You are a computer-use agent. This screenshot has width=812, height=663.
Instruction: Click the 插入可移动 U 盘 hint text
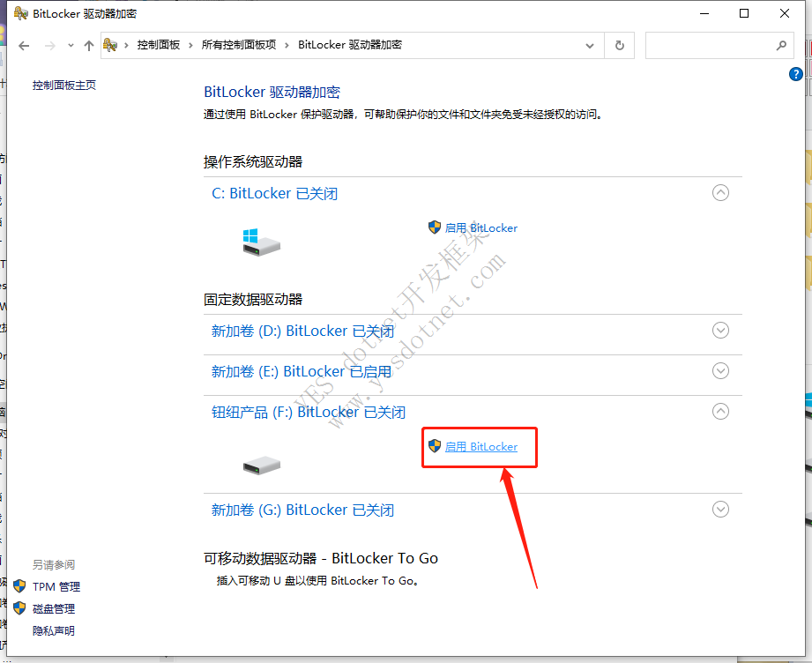point(317,581)
